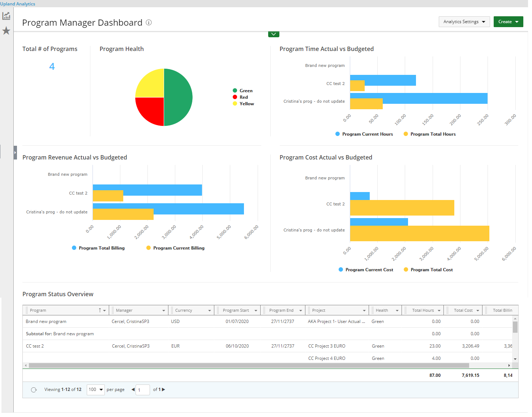Click the Upland Analytics link
The height and width of the screenshot is (417, 532).
18,4
